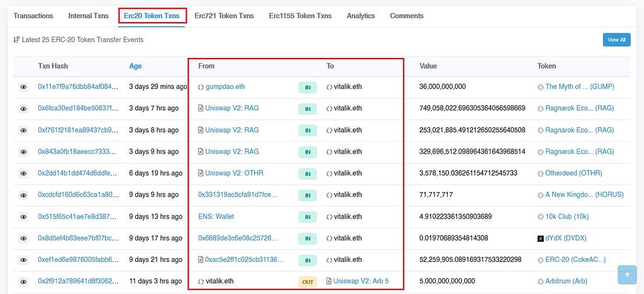This screenshot has width=644, height=294.
Task: Open sender address 0x331319ac5cfa91d7fce
Action: [238, 195]
